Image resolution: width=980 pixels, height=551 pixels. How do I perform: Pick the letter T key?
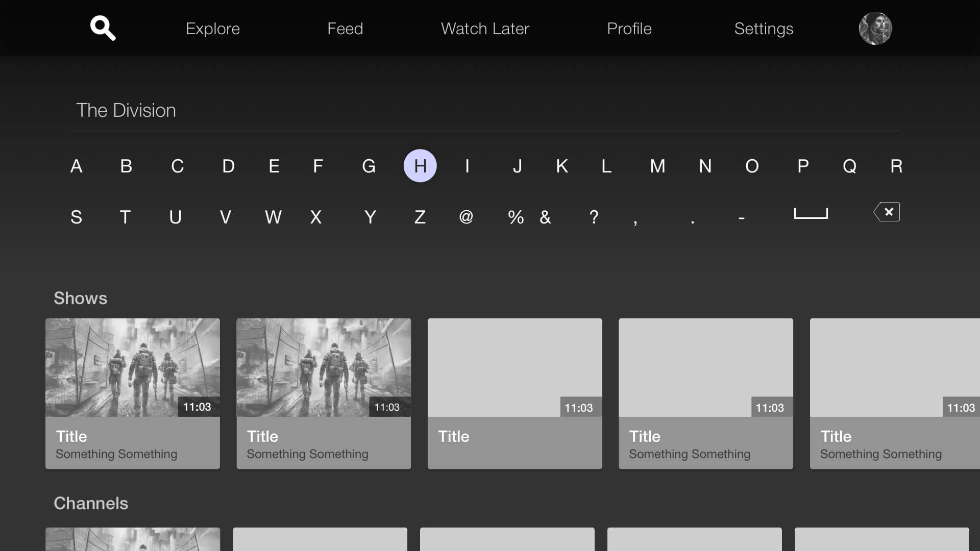click(125, 217)
